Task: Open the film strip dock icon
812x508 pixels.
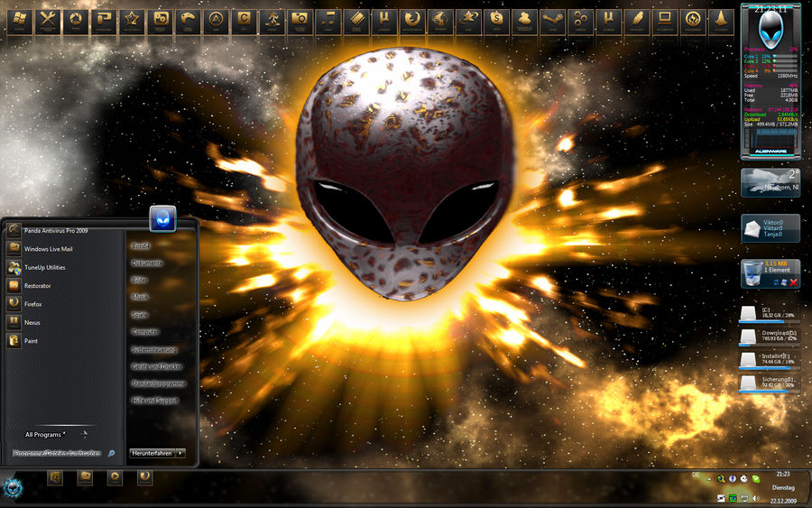Action: click(356, 22)
